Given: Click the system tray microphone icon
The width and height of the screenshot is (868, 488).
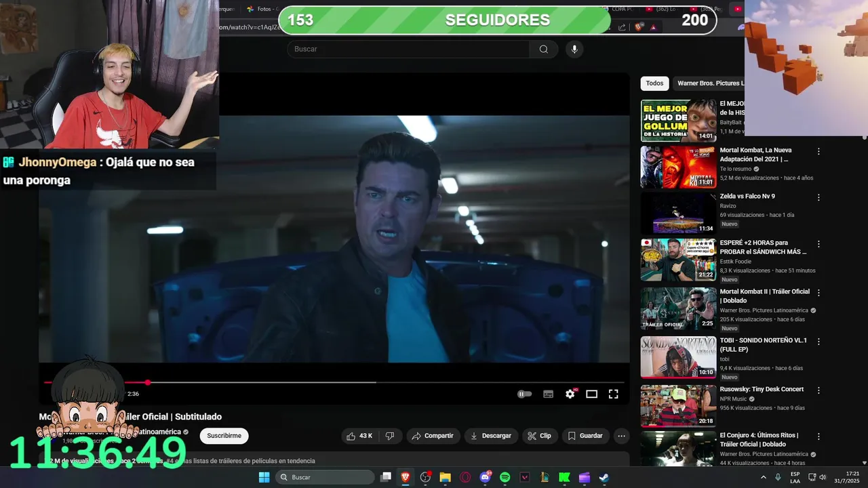Looking at the screenshot, I should [x=778, y=477].
